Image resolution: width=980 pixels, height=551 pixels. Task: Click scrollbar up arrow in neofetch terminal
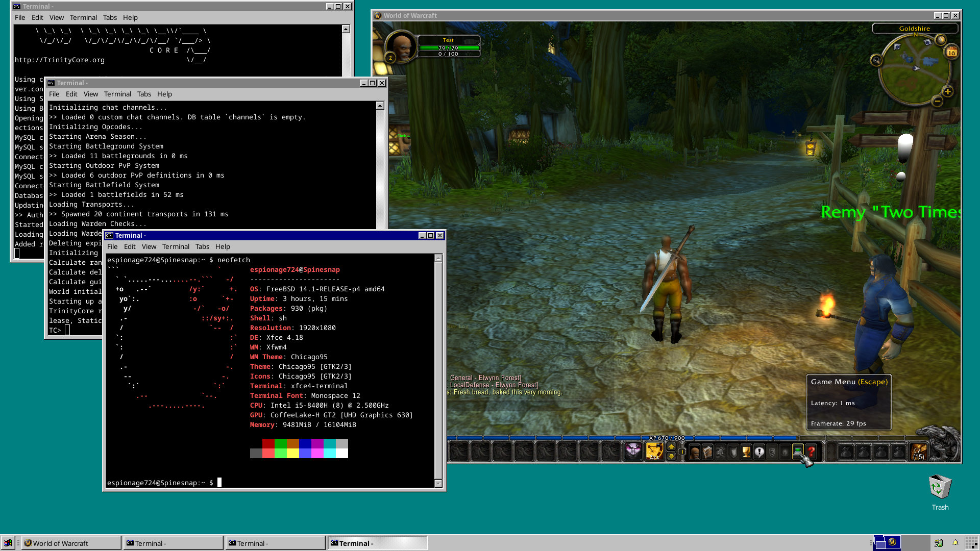tap(438, 258)
